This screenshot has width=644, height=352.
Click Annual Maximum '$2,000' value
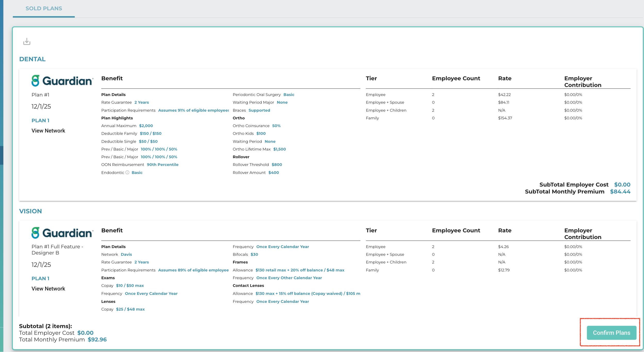coord(146,126)
